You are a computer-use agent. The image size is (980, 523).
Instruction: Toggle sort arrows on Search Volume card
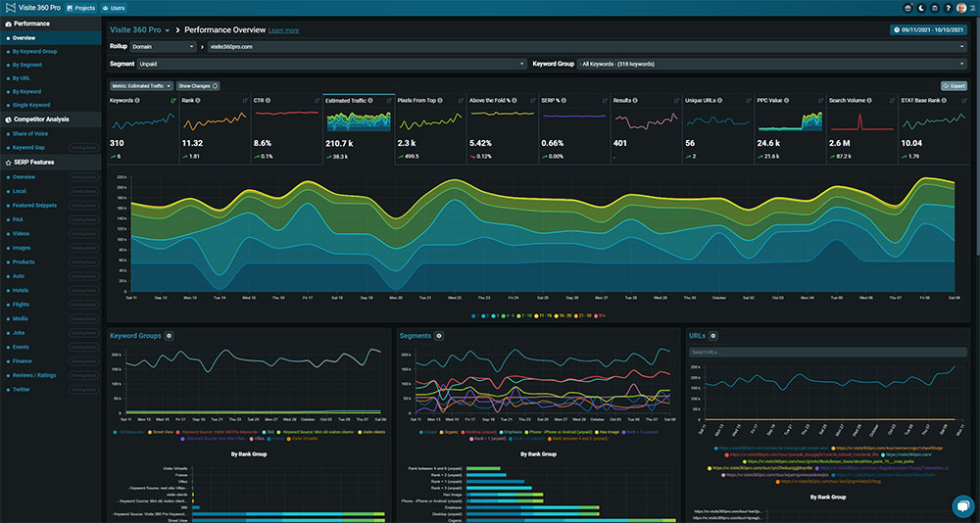pyautogui.click(x=891, y=100)
